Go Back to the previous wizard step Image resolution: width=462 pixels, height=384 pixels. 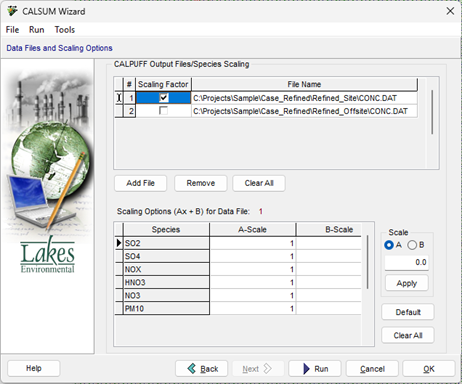(202, 369)
